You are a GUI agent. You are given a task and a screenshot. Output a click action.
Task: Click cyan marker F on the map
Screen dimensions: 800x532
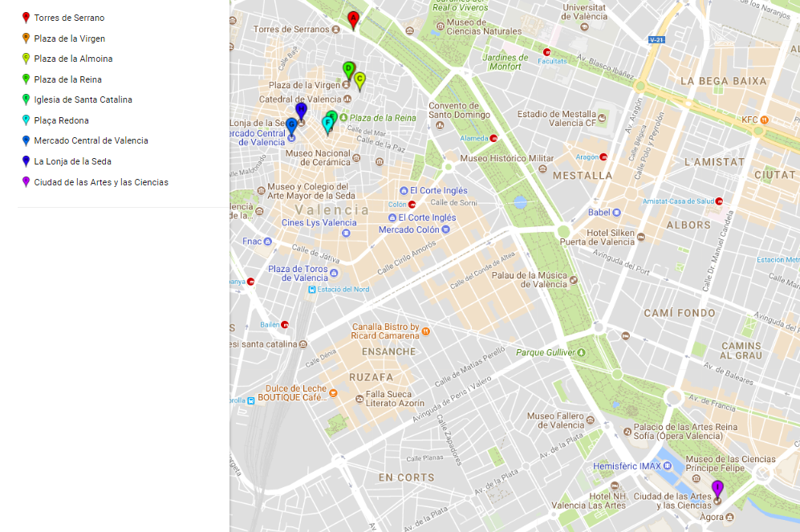[327, 124]
